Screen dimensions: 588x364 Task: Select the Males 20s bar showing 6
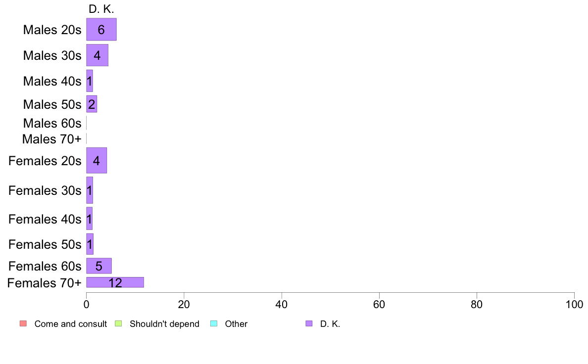(x=101, y=29)
